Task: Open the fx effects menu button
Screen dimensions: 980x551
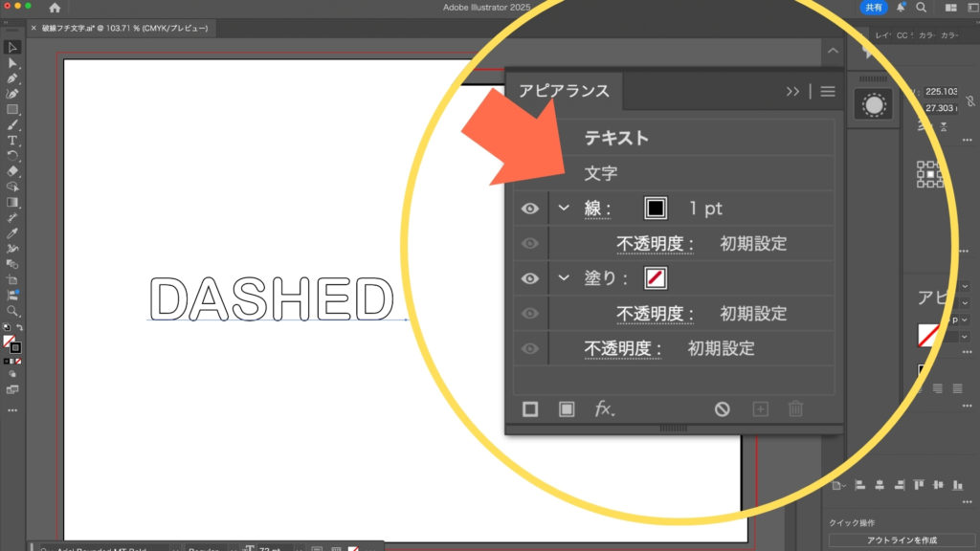Action: point(604,409)
